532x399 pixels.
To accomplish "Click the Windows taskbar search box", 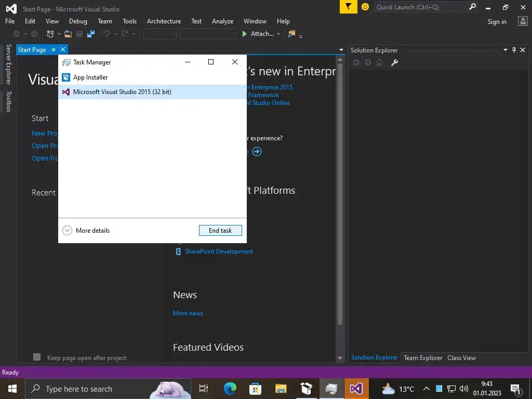I will point(108,389).
